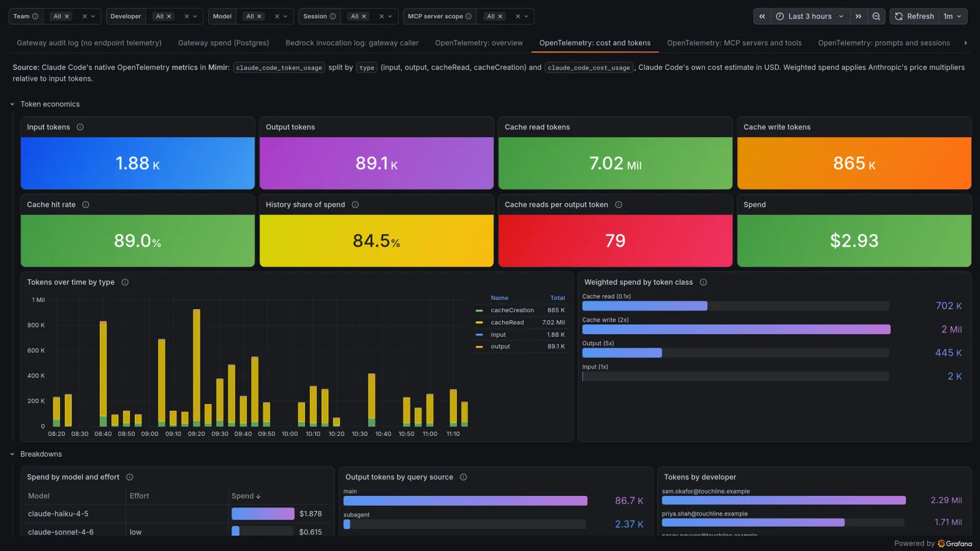Toggle cacheCreation series in chart legend
The width and height of the screenshot is (980, 551).
coord(512,310)
